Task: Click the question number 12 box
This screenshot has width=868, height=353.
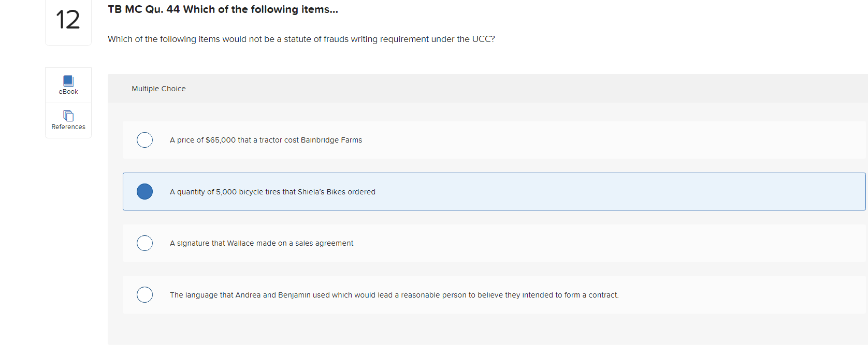Action: click(x=68, y=21)
